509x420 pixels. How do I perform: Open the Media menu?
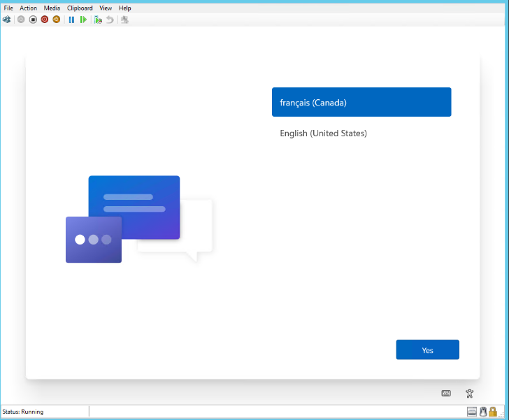pos(52,8)
